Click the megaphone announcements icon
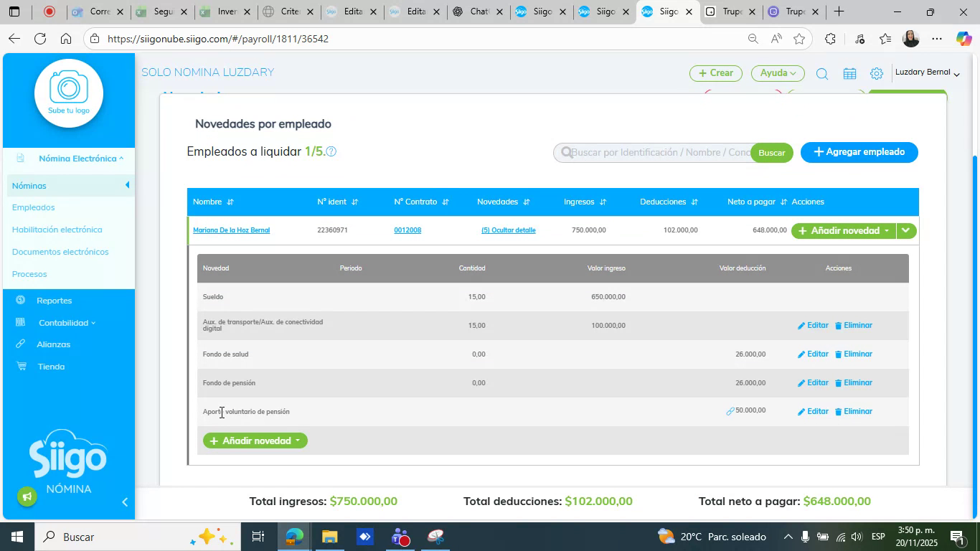 pos(27,496)
